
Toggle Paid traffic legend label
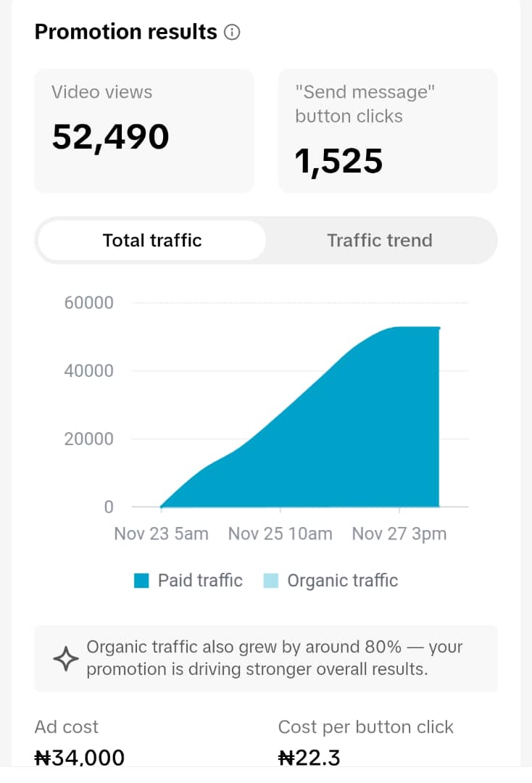point(200,580)
